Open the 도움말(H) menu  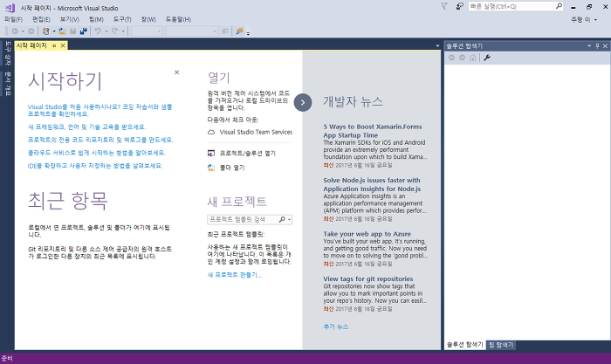178,19
